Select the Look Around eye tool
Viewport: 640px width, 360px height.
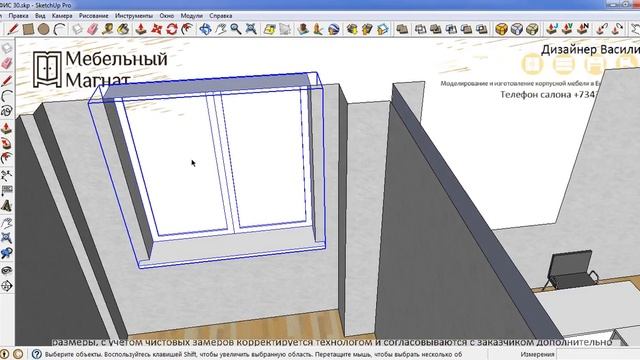[x=7, y=270]
